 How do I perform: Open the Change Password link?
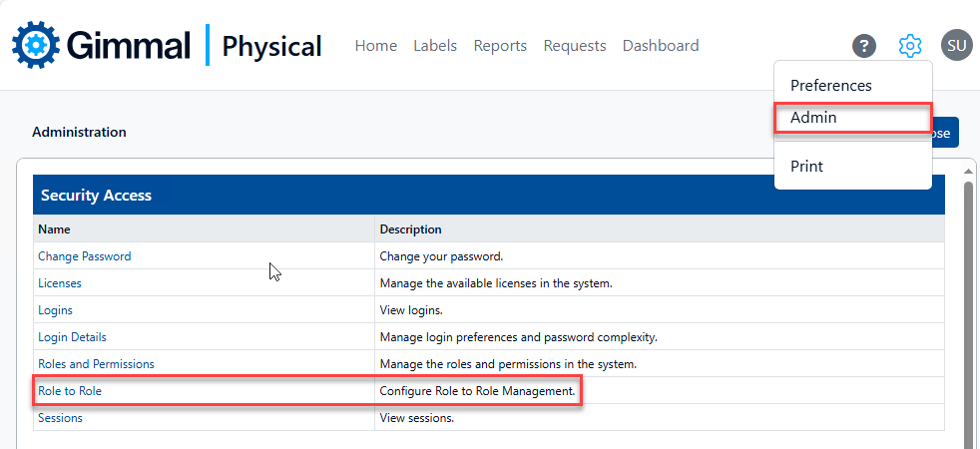click(x=85, y=256)
